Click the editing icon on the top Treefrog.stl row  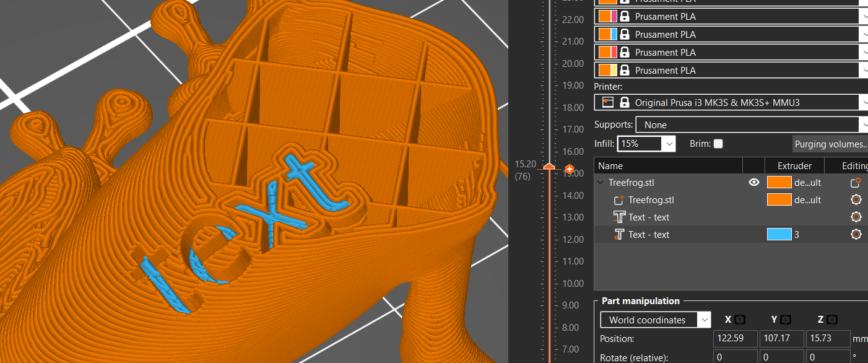856,182
